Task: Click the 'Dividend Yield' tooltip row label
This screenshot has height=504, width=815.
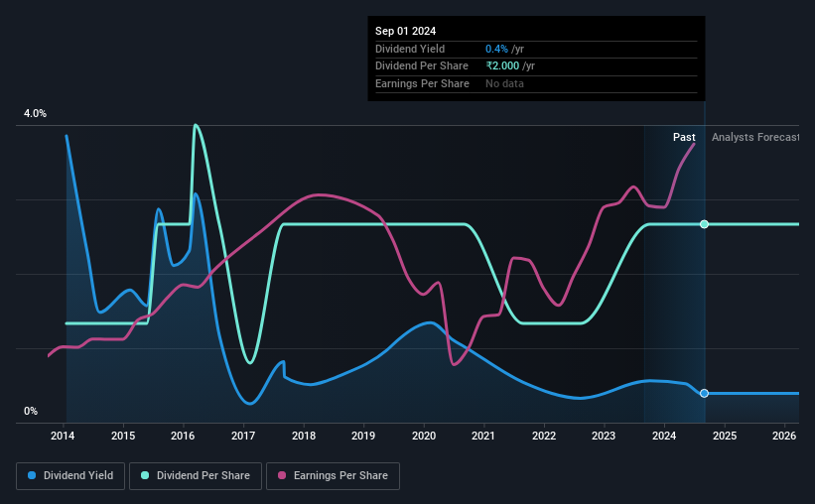Action: [410, 49]
